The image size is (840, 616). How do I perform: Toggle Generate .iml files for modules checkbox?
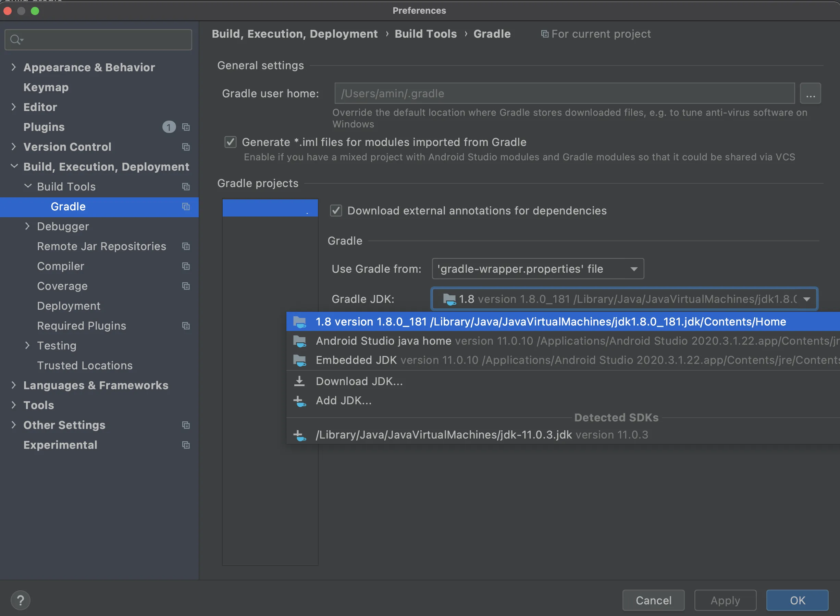click(x=232, y=141)
